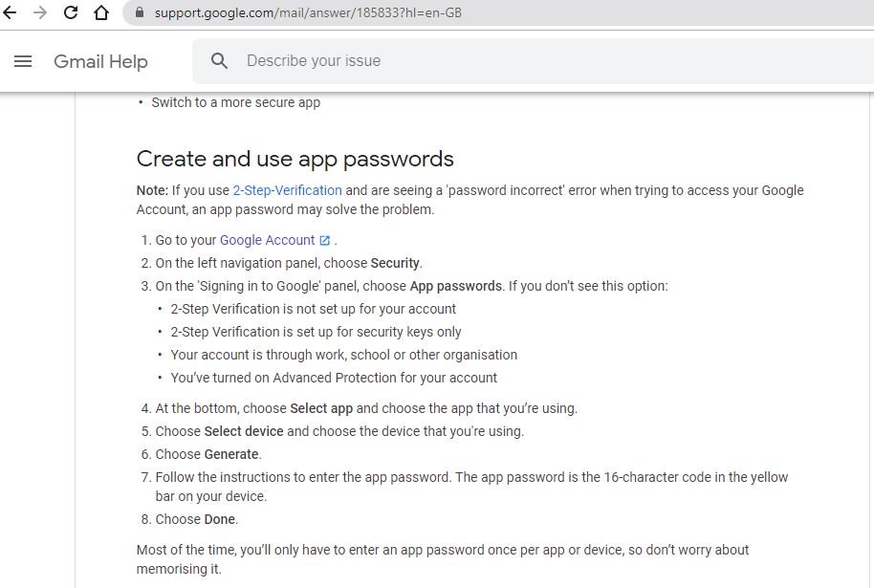Image resolution: width=874 pixels, height=588 pixels.
Task: Click the search magnifier icon
Action: (x=219, y=61)
